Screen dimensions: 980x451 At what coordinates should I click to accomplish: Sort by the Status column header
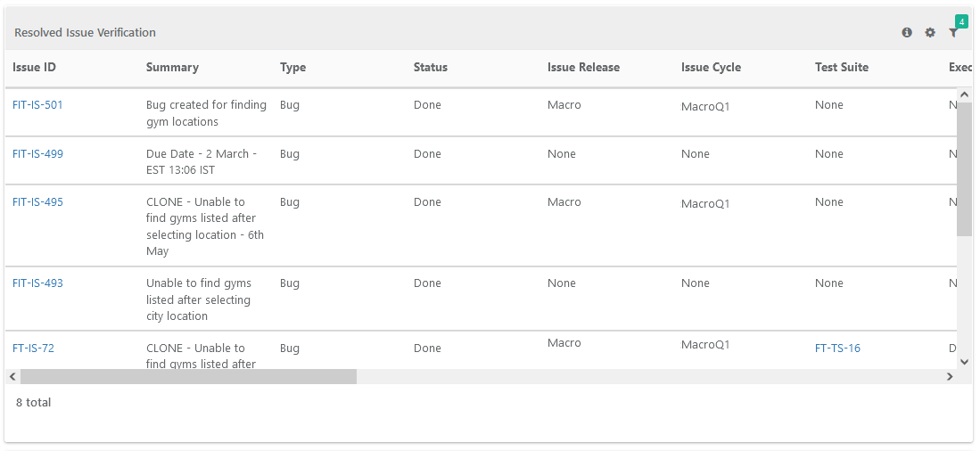[x=431, y=68]
